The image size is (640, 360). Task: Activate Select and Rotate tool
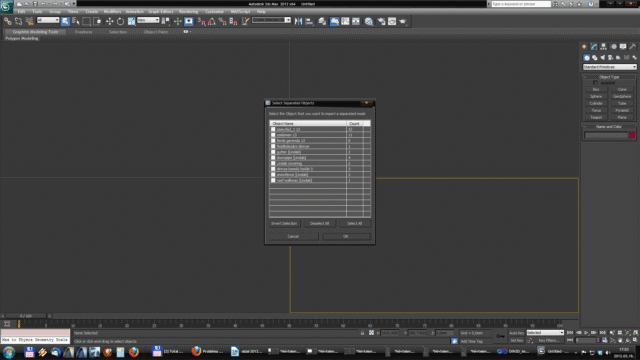120,21
